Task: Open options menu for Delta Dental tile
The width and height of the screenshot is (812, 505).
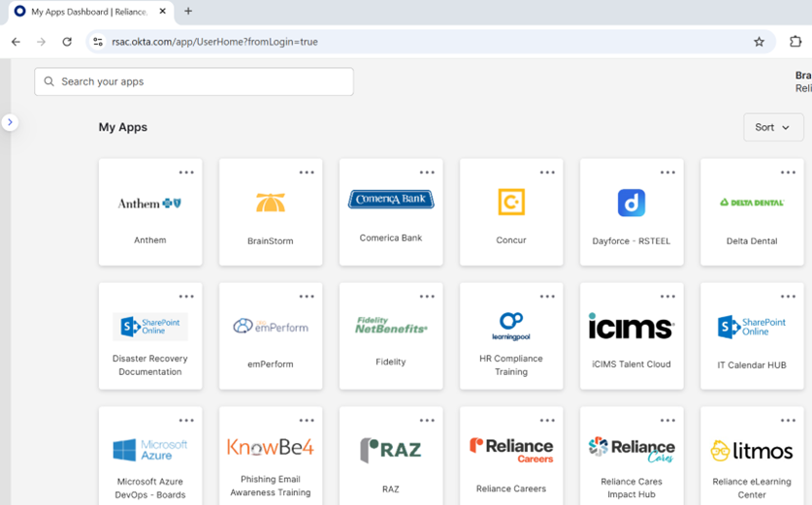Action: click(788, 173)
